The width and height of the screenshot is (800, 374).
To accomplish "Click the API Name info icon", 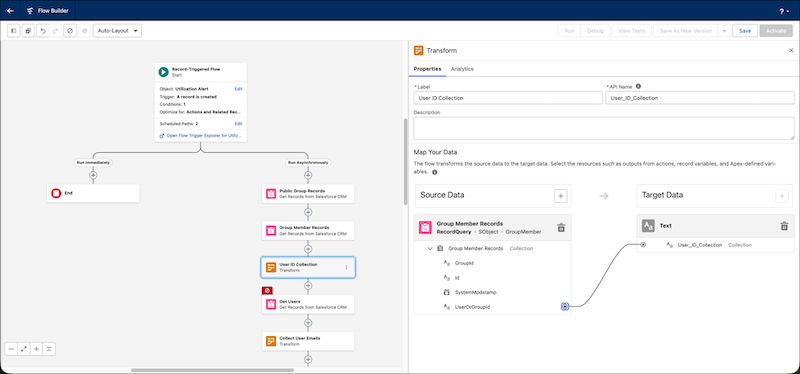I will (638, 87).
